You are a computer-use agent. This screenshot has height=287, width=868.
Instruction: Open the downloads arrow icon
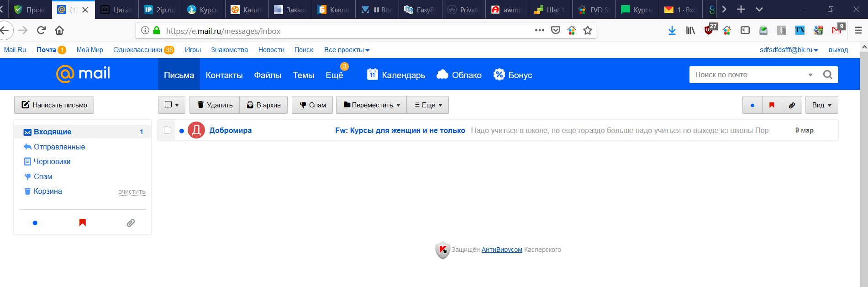click(x=672, y=31)
